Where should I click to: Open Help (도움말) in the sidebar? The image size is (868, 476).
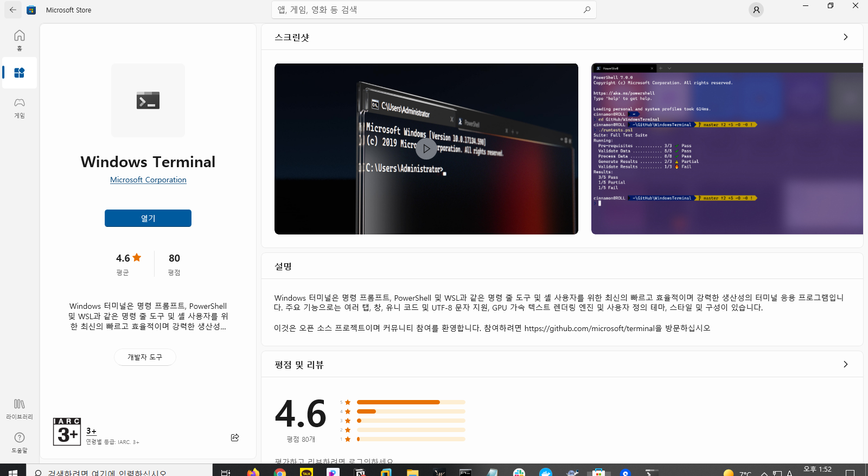point(20,442)
